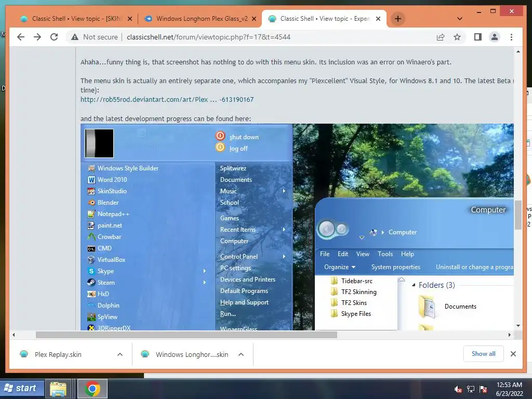The height and width of the screenshot is (399, 532).
Task: Toggle the browser side panel
Action: pyautogui.click(x=478, y=37)
